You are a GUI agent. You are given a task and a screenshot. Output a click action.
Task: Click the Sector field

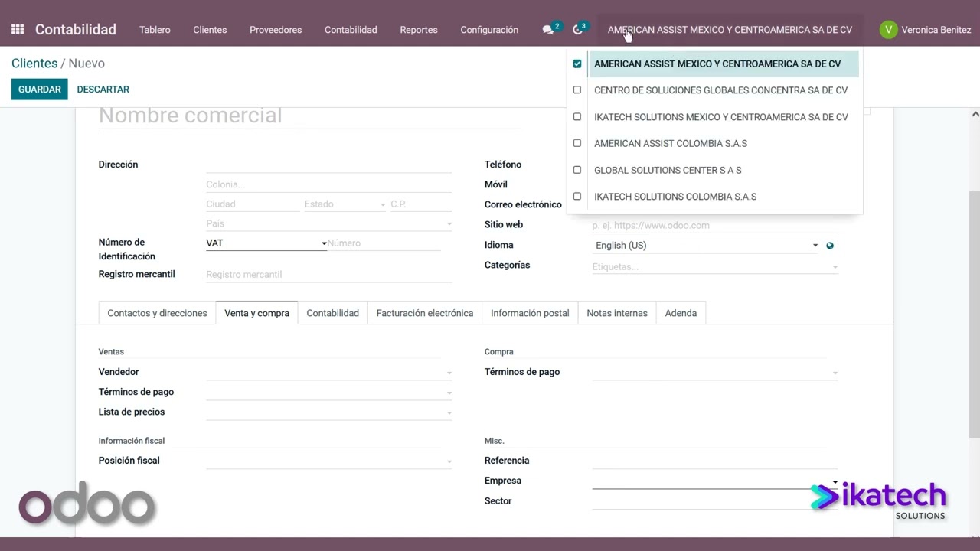coord(714,501)
